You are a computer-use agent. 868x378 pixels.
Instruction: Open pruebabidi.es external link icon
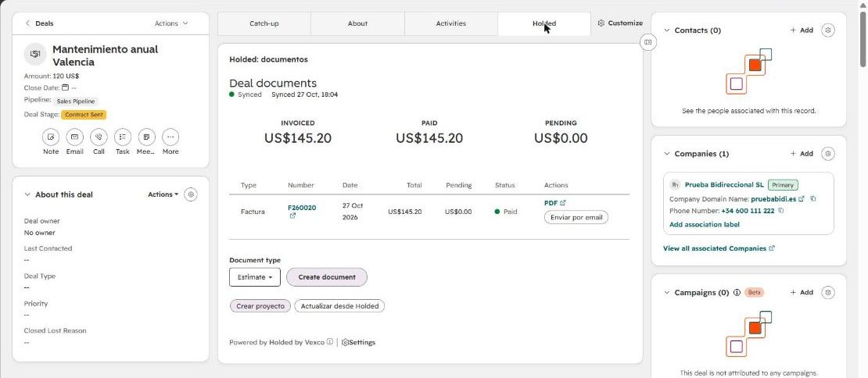coord(801,198)
